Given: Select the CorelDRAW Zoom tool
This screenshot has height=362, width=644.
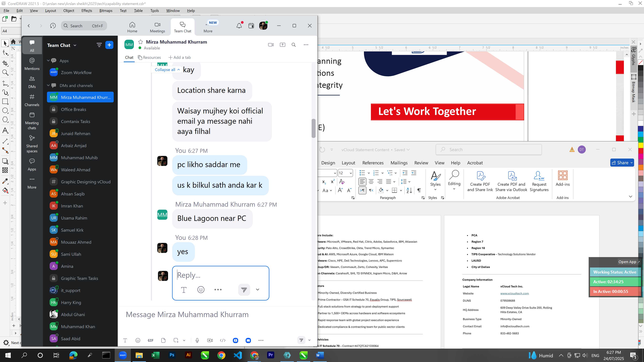Looking at the screenshot, I should click(x=5, y=72).
